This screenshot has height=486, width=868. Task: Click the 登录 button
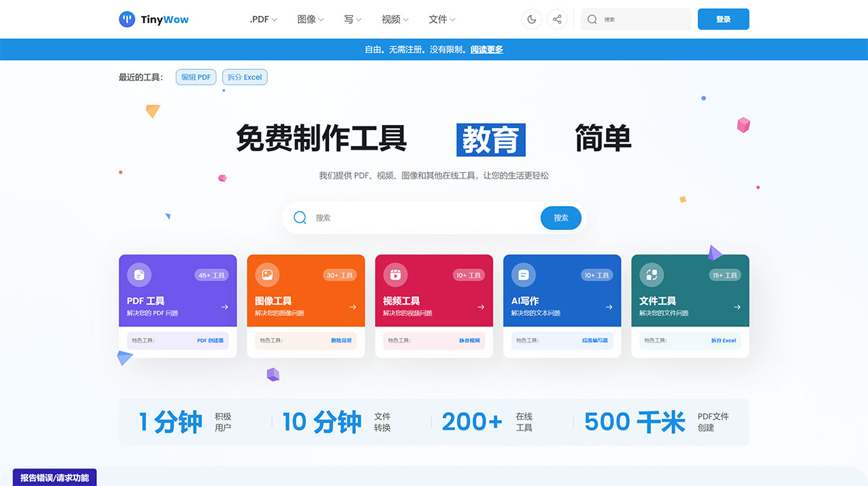723,20
